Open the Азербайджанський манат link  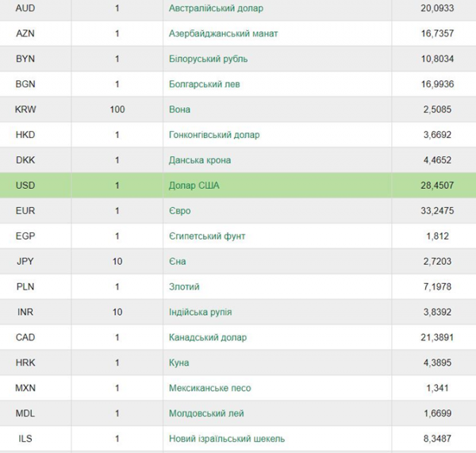[223, 33]
